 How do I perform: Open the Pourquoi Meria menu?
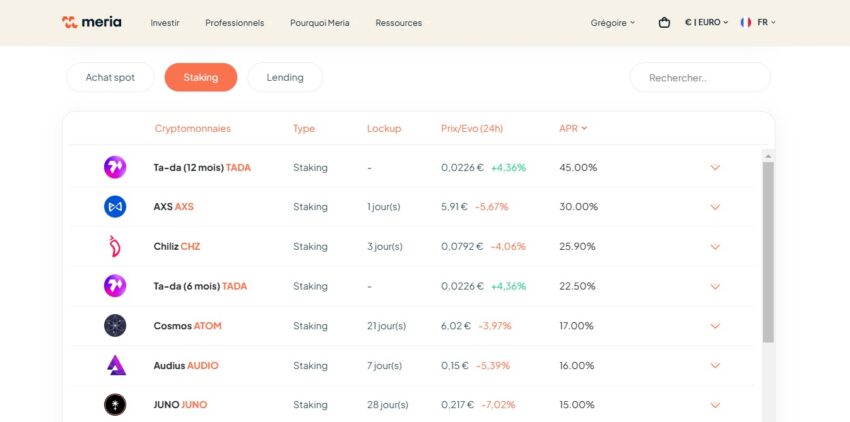pyautogui.click(x=320, y=23)
